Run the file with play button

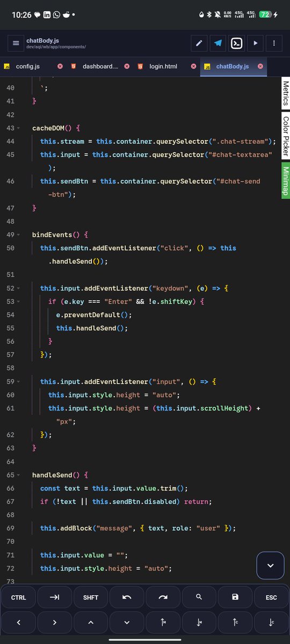(255, 43)
